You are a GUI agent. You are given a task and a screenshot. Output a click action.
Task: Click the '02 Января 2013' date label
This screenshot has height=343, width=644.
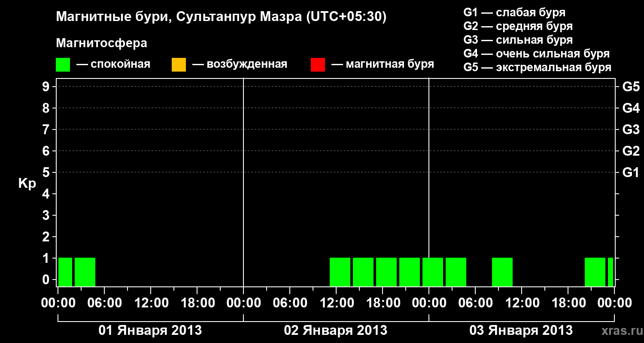(x=336, y=331)
